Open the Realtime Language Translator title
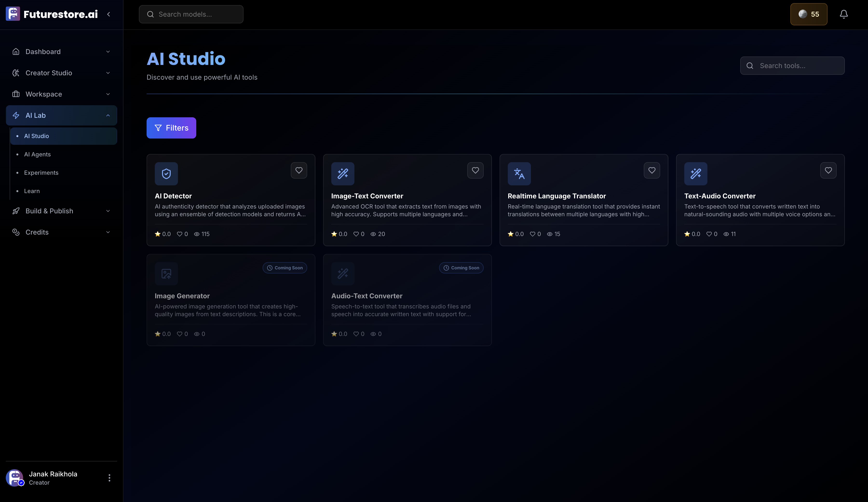The height and width of the screenshot is (502, 868). click(557, 196)
